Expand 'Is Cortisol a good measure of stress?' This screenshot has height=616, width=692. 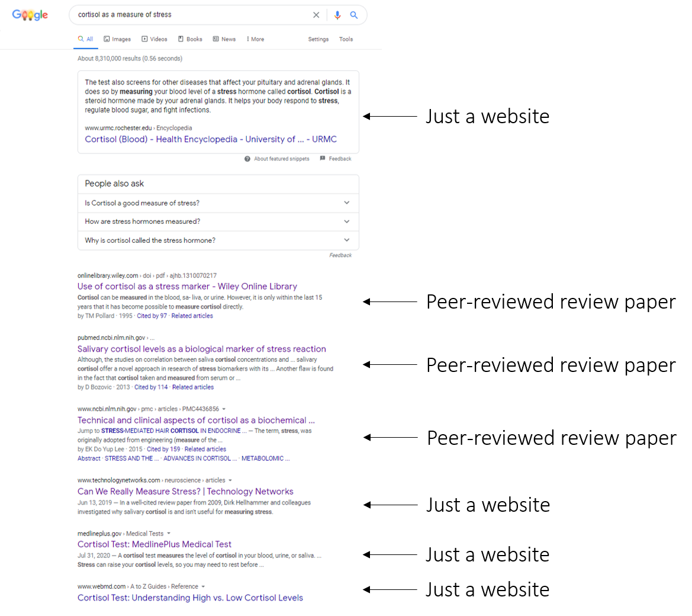click(x=218, y=203)
